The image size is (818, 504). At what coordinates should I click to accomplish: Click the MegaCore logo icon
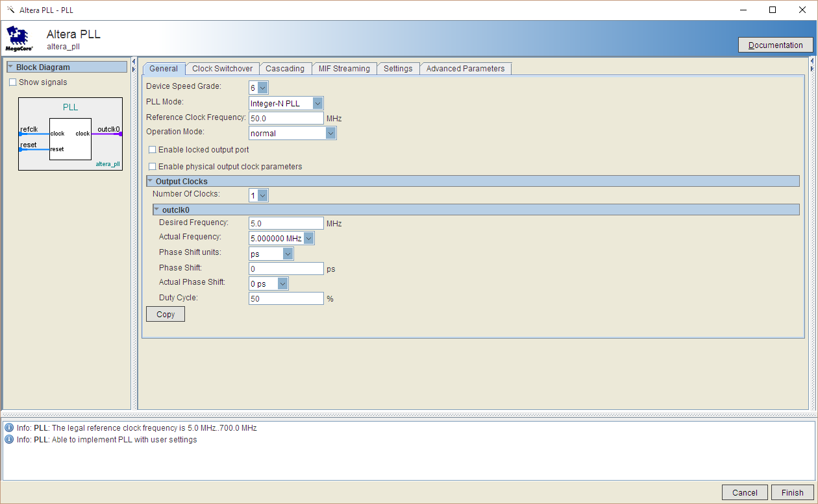pyautogui.click(x=19, y=39)
